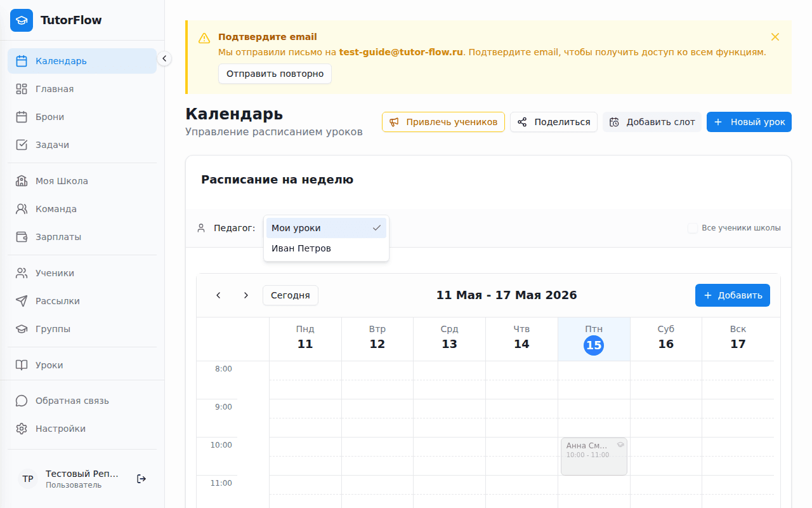
Task: Click the Уроки book icon
Action: (x=22, y=365)
